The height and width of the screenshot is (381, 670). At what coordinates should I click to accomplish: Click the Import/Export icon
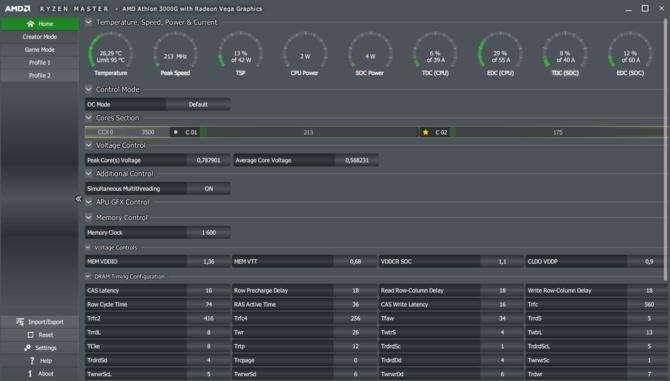[x=20, y=322]
